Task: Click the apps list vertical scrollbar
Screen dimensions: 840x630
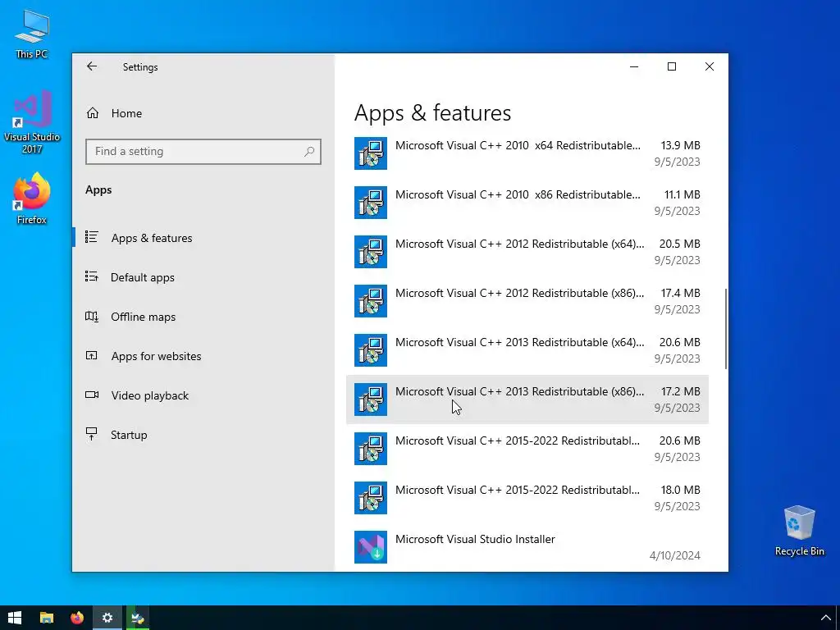Action: point(726,328)
